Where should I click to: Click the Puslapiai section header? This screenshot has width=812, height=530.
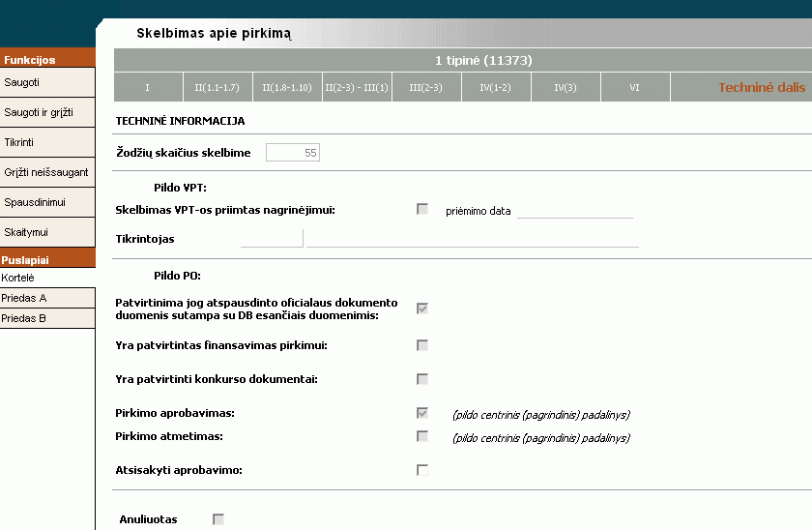click(47, 259)
